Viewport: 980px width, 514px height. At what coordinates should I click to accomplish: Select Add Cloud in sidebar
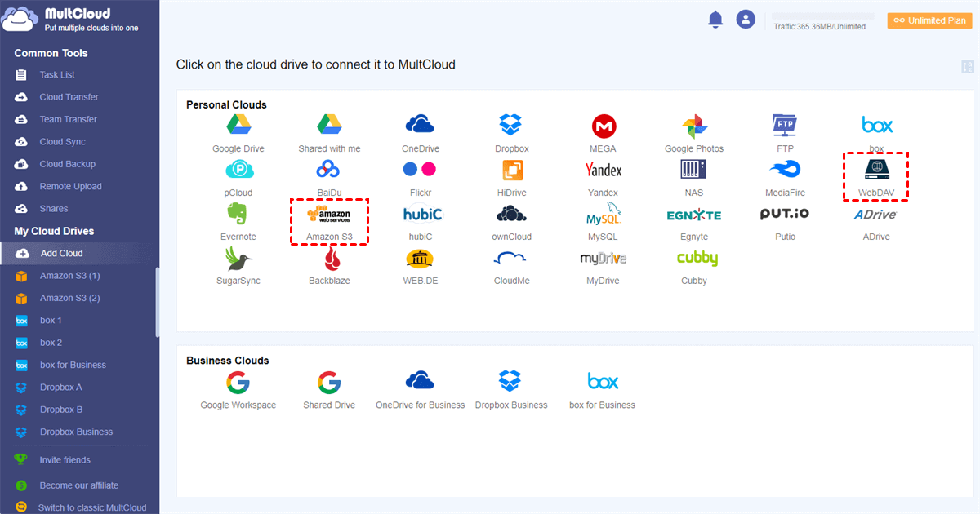coord(61,254)
